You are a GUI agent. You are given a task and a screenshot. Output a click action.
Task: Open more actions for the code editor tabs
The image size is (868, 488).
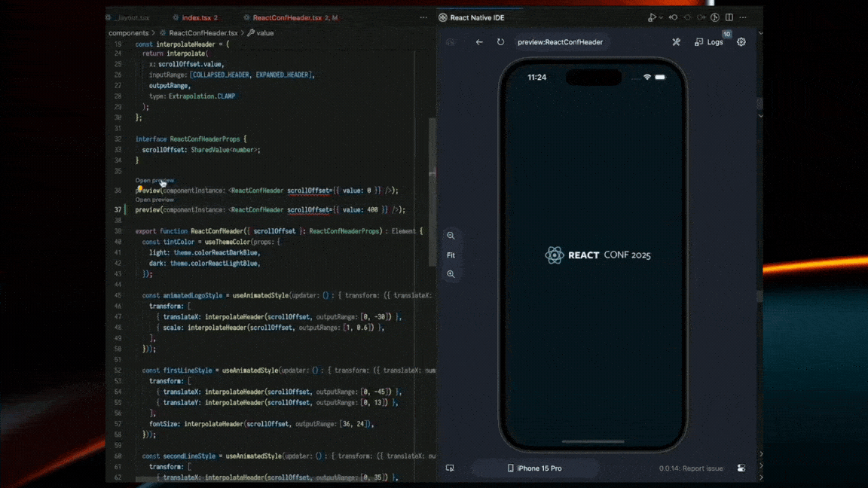tap(423, 18)
